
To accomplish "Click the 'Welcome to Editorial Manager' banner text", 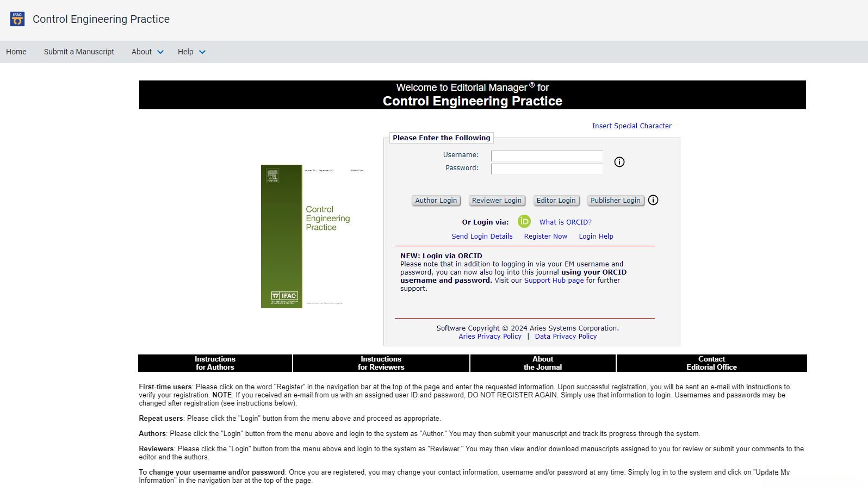I will (473, 88).
